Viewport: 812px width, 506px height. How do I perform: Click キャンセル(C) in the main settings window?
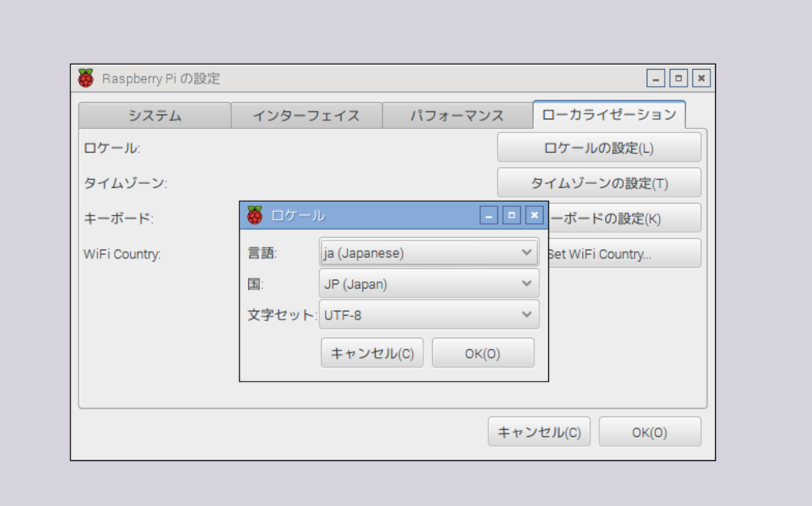(539, 431)
